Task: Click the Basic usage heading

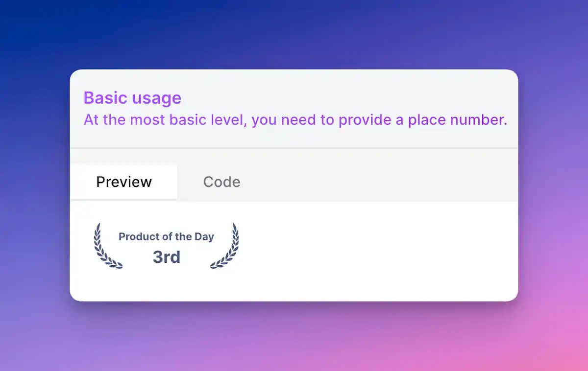Action: [132, 98]
